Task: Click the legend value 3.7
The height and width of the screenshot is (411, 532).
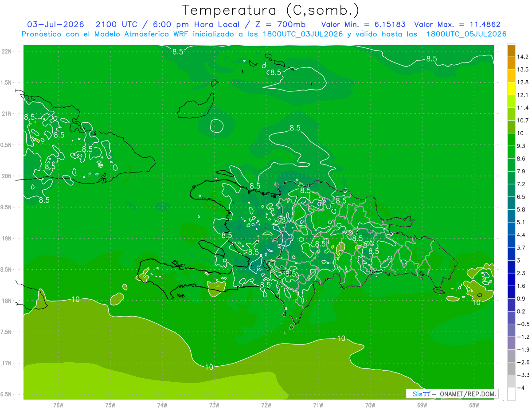Action: coord(522,247)
